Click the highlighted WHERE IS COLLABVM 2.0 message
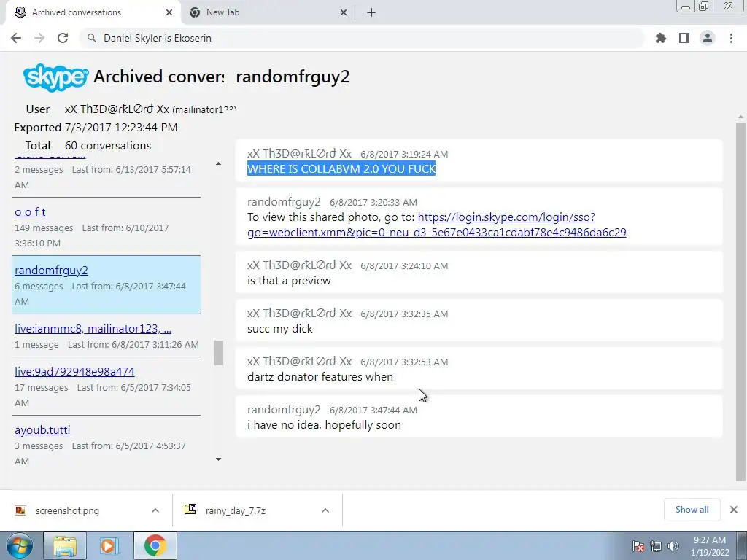747x560 pixels. tap(341, 168)
